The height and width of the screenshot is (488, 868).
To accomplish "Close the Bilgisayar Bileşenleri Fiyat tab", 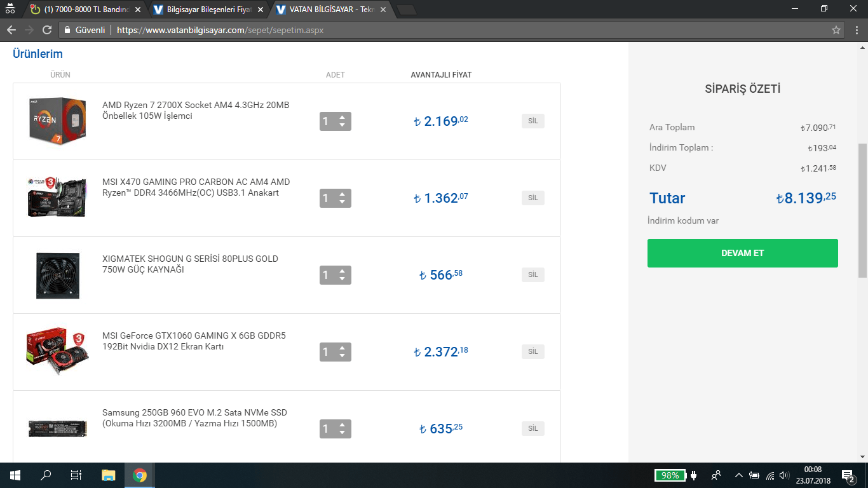I will (260, 10).
